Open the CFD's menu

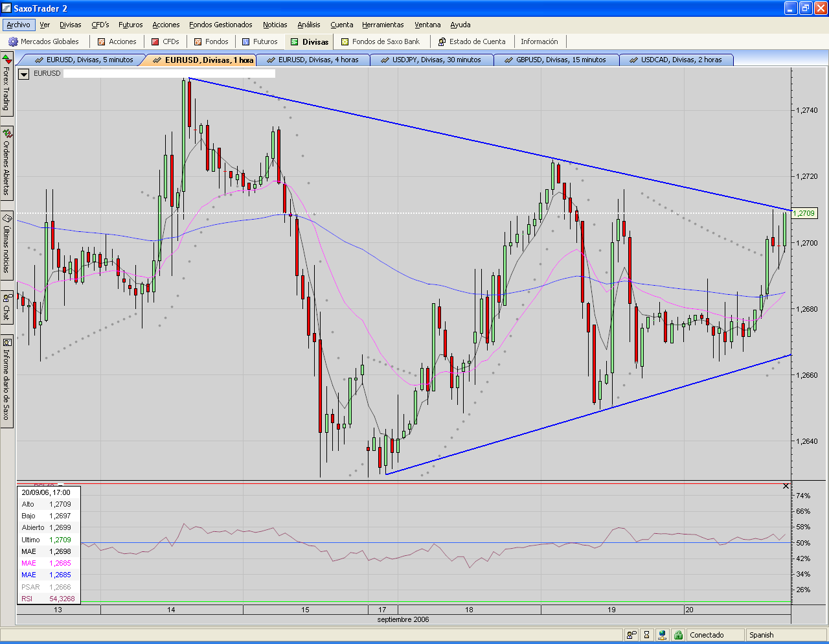(100, 25)
